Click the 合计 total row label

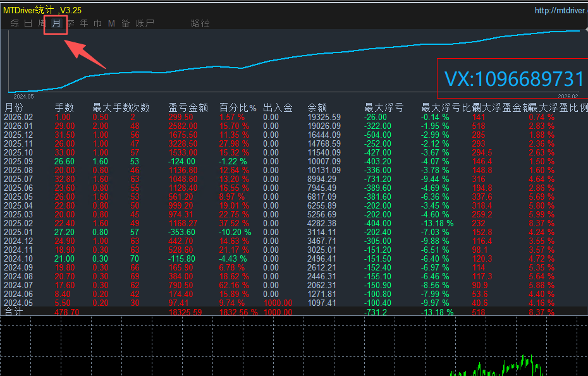point(13,312)
